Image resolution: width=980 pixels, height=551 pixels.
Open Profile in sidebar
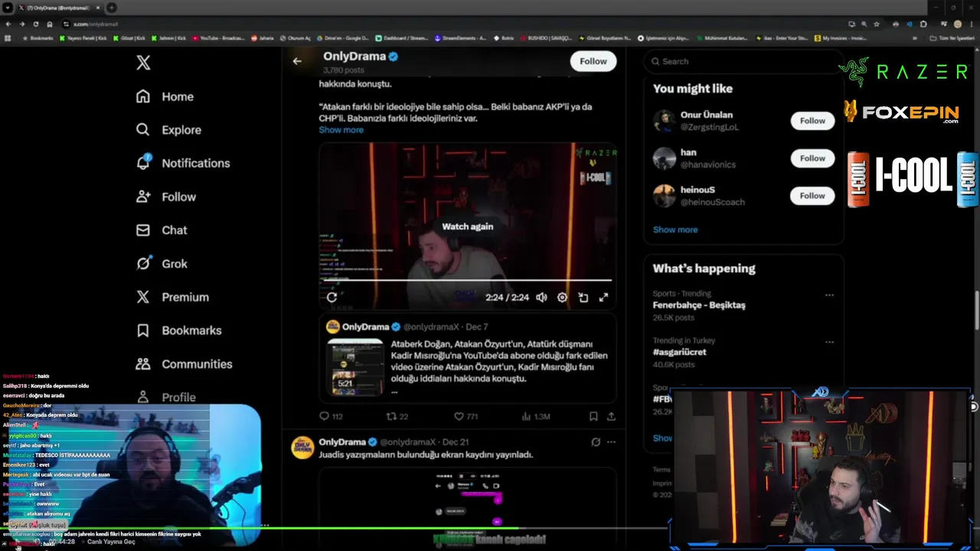pos(165,397)
